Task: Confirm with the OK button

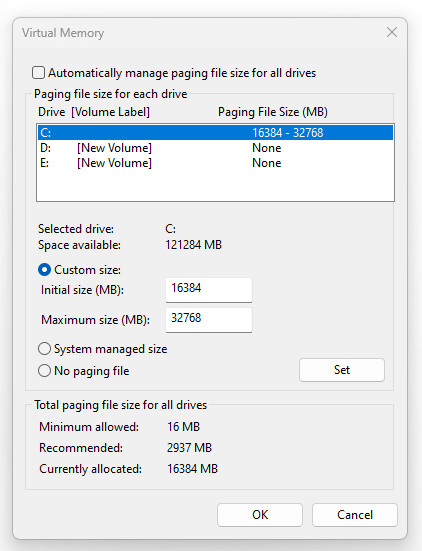Action: (260, 515)
